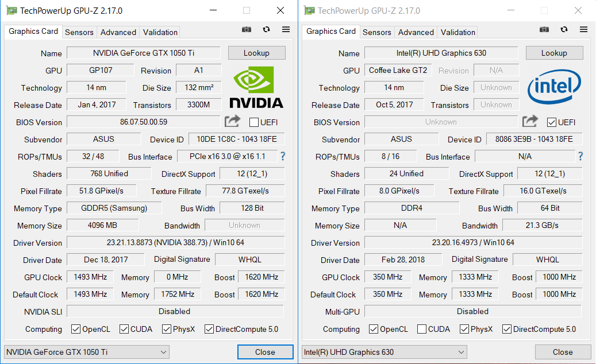Click Multi-GPU Disabled field in Intel window

[x=473, y=311]
